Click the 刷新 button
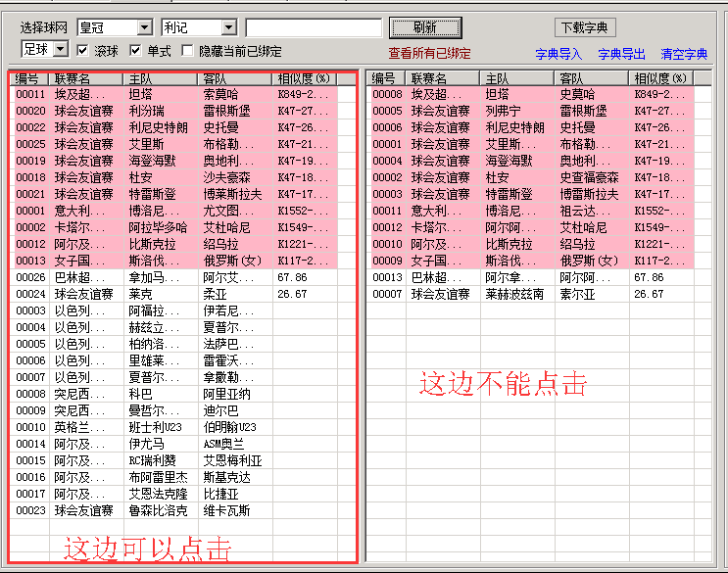The height and width of the screenshot is (573, 728). pyautogui.click(x=425, y=27)
